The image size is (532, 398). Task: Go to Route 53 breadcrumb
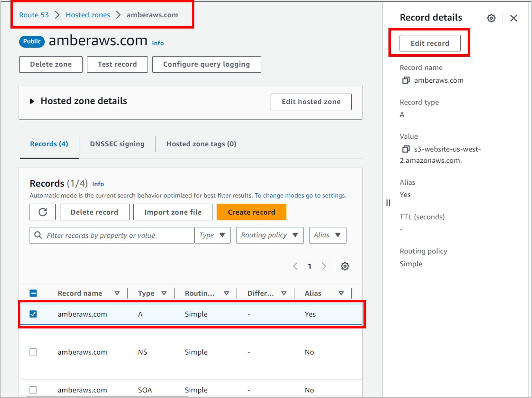(34, 15)
